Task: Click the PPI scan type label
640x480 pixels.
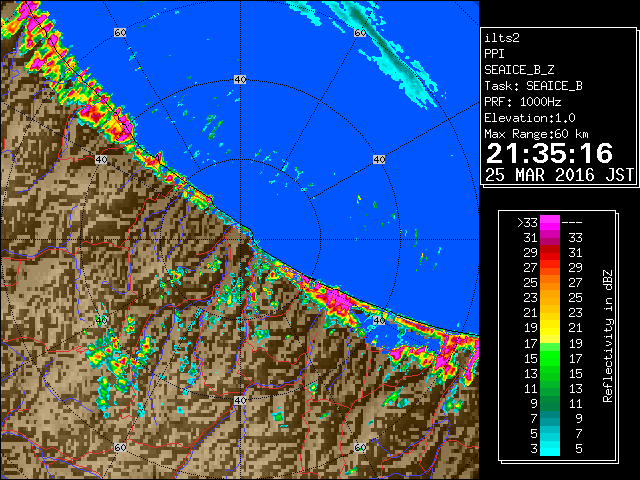Action: pos(494,54)
